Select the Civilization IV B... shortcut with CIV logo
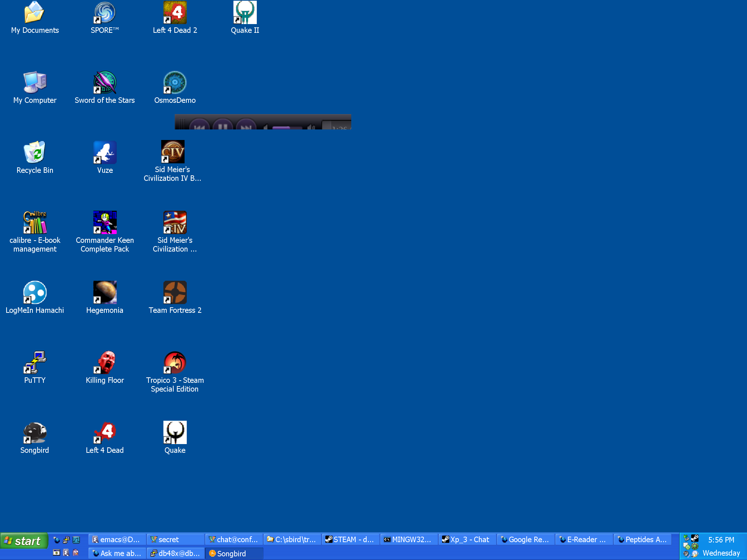 [x=173, y=162]
